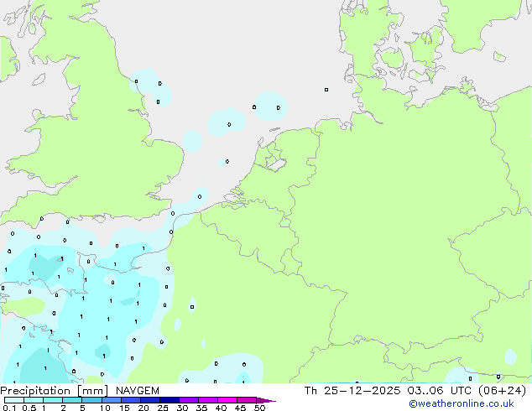Image resolution: width=532 pixels, height=411 pixels.
Task: Click the '03..06 UTC' time range text
Action: 440,391
